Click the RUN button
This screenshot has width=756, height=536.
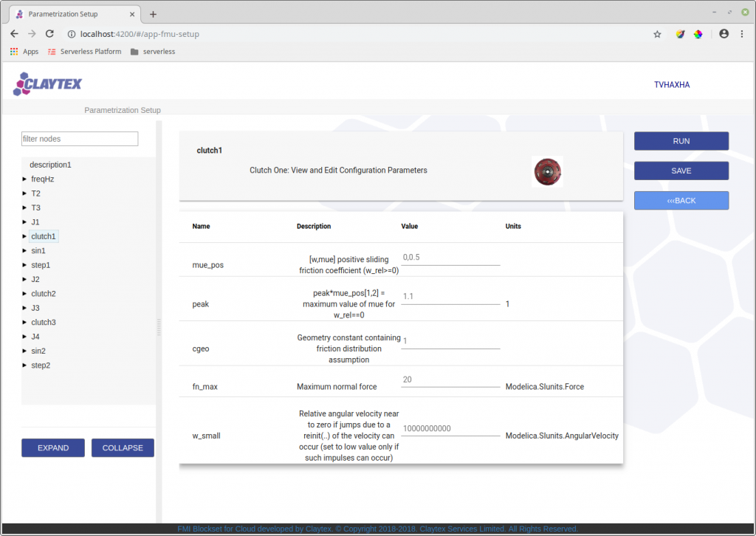tap(681, 141)
